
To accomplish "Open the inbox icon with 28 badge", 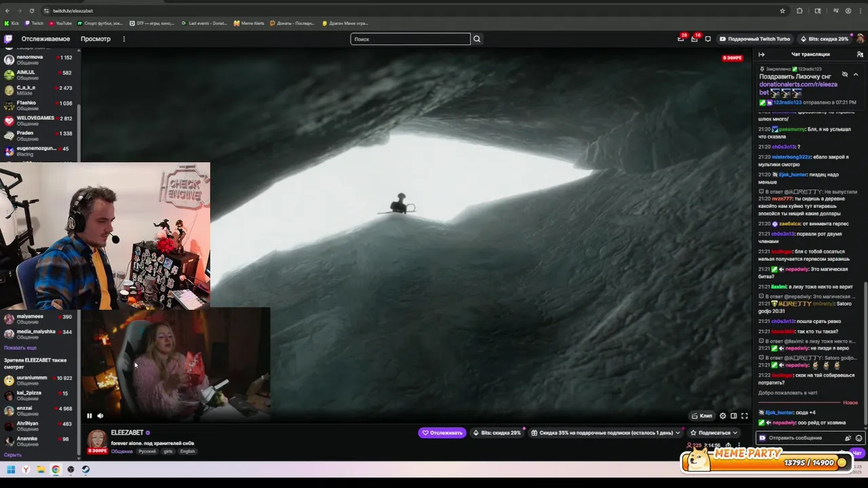I will [680, 39].
